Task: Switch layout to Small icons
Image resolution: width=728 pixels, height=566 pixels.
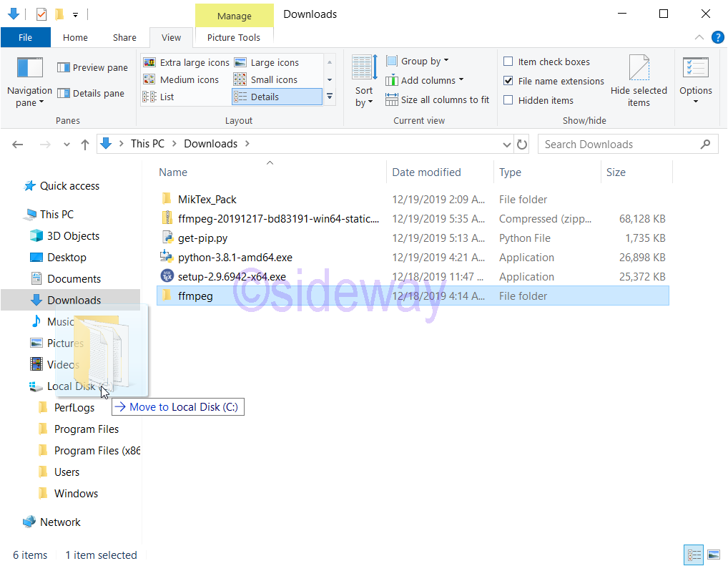Action: [265, 79]
